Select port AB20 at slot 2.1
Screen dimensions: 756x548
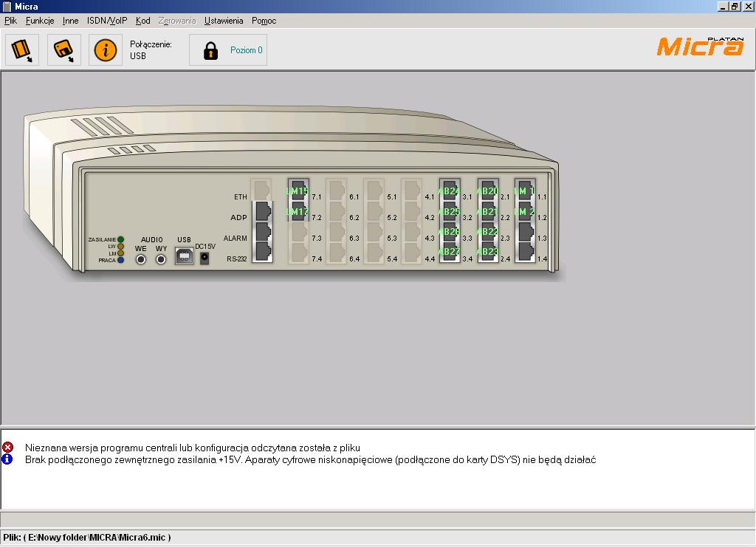coord(487,190)
